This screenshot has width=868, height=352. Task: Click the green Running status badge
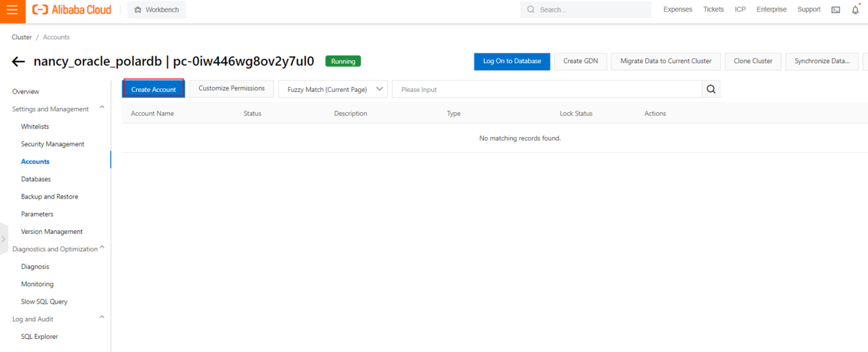[343, 62]
